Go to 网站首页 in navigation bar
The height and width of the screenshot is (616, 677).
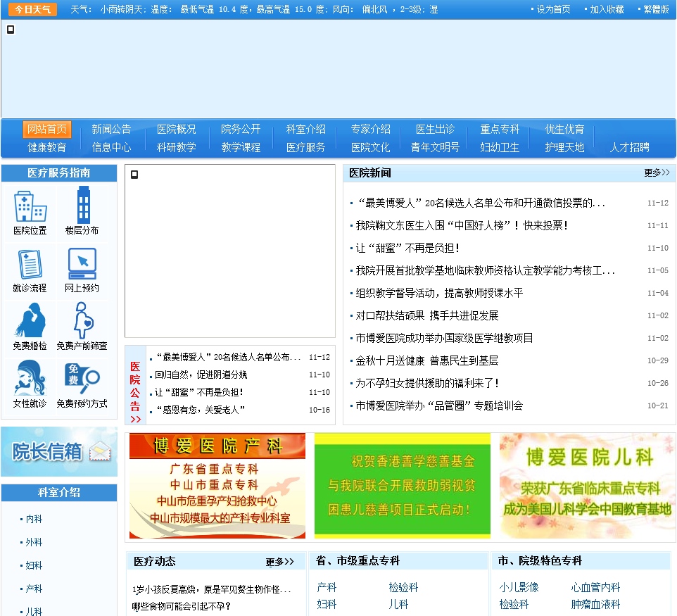point(47,129)
